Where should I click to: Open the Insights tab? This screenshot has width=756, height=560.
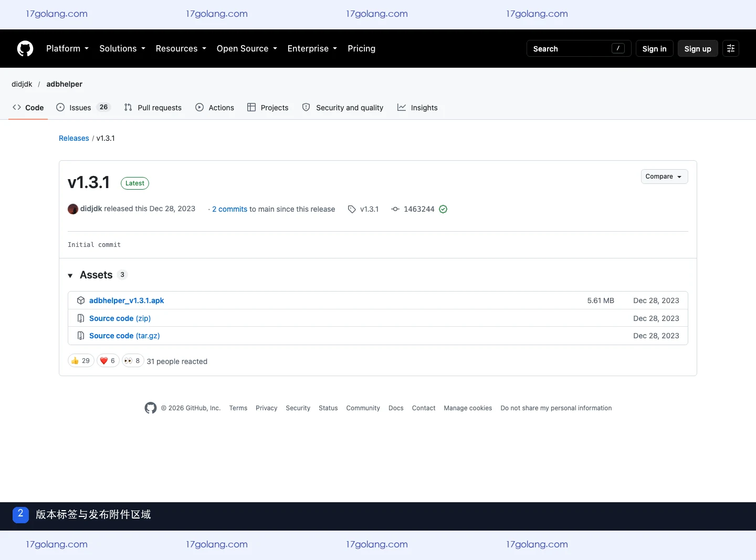tap(417, 107)
